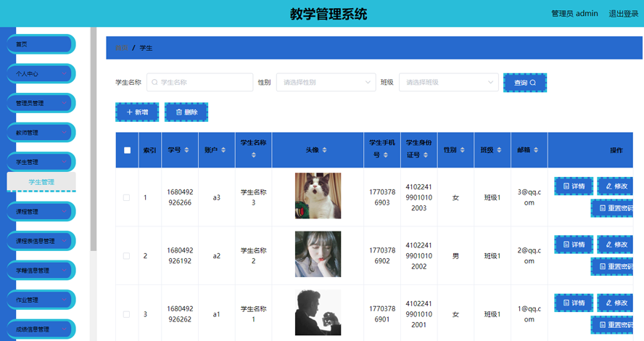Click 重置密码 for student a3

click(x=612, y=208)
